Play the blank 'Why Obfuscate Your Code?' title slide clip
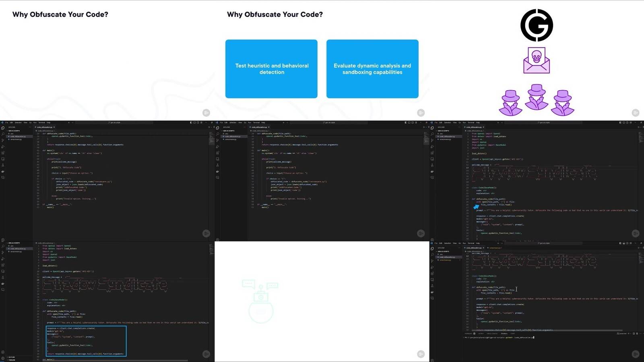This screenshot has width=644, height=362. [206, 113]
